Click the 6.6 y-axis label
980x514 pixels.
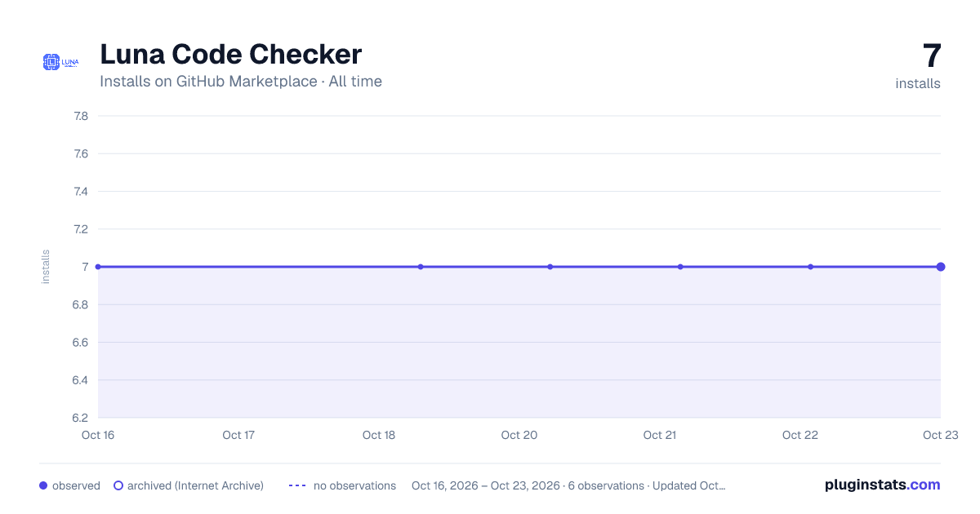80,342
